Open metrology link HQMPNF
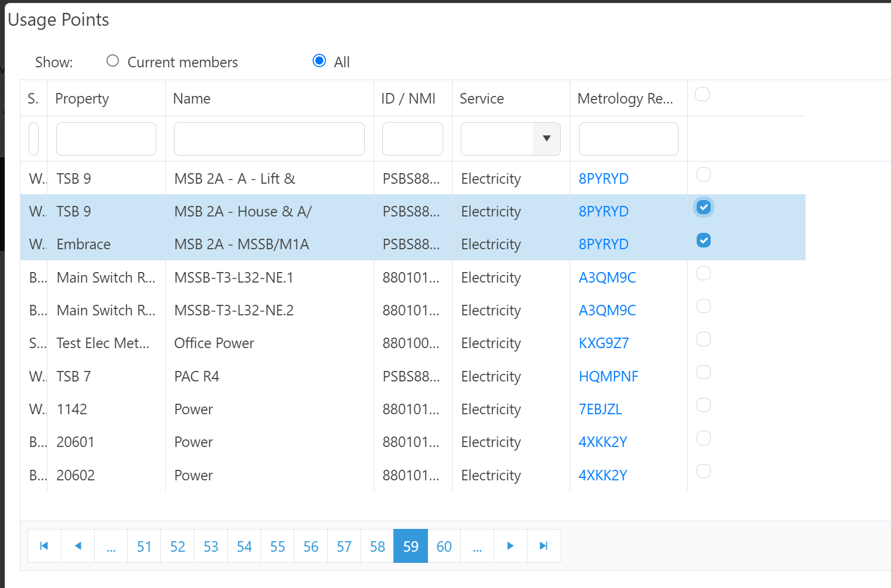 pos(608,376)
